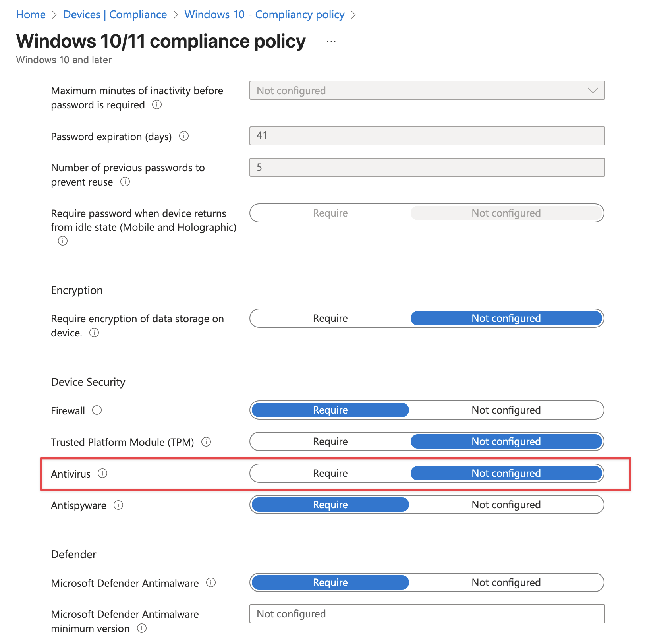
Task: Click the Password expiration days field
Action: 427,136
